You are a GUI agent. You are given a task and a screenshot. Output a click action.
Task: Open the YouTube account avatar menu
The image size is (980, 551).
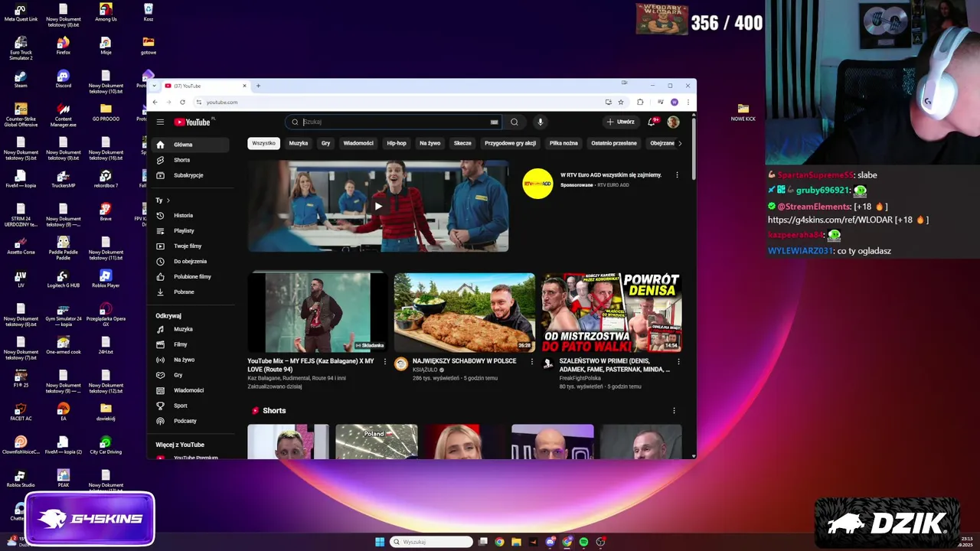pos(673,122)
